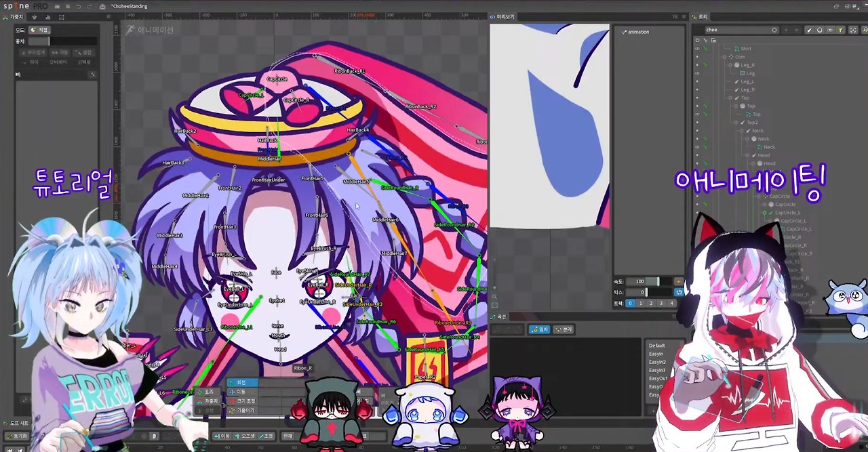
Task: Save the project with the disk icon
Action: (68, 7)
